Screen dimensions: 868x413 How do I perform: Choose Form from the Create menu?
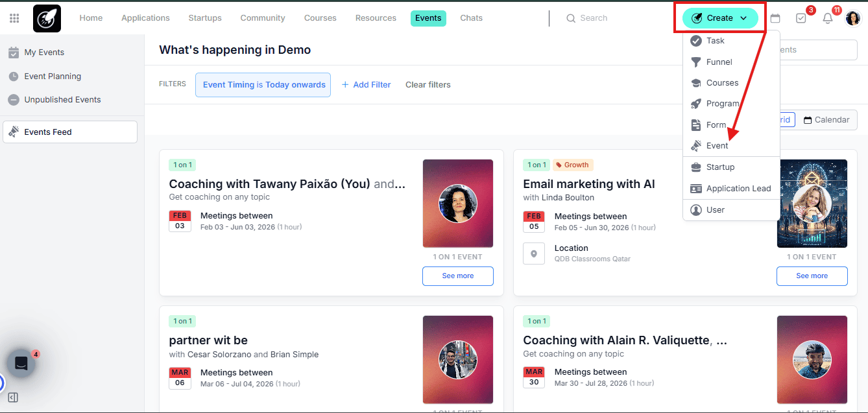point(731,125)
